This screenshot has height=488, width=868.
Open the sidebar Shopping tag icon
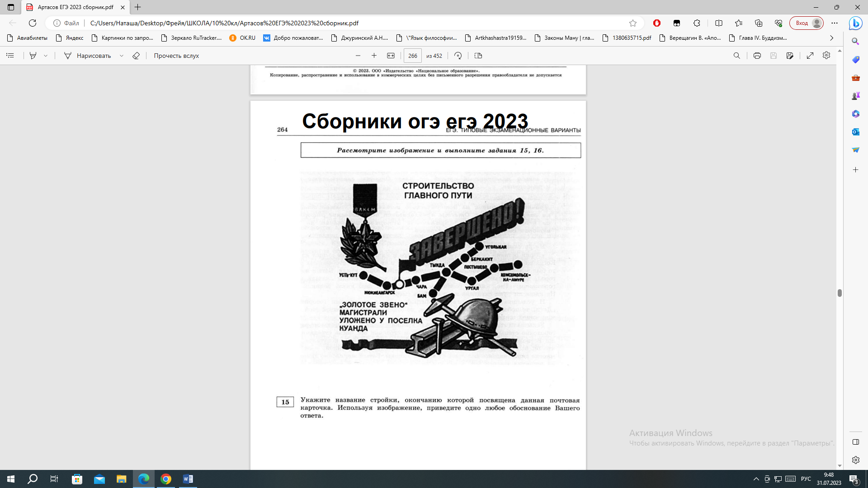[855, 60]
